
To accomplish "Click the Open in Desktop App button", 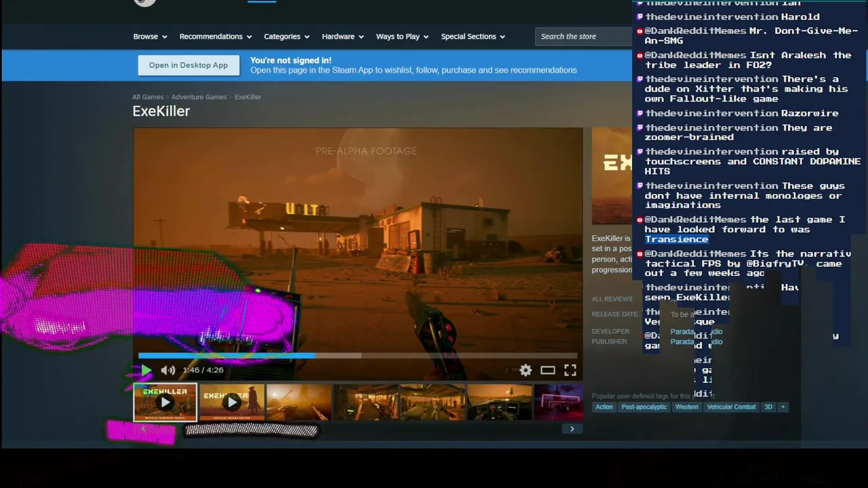I will (x=189, y=65).
